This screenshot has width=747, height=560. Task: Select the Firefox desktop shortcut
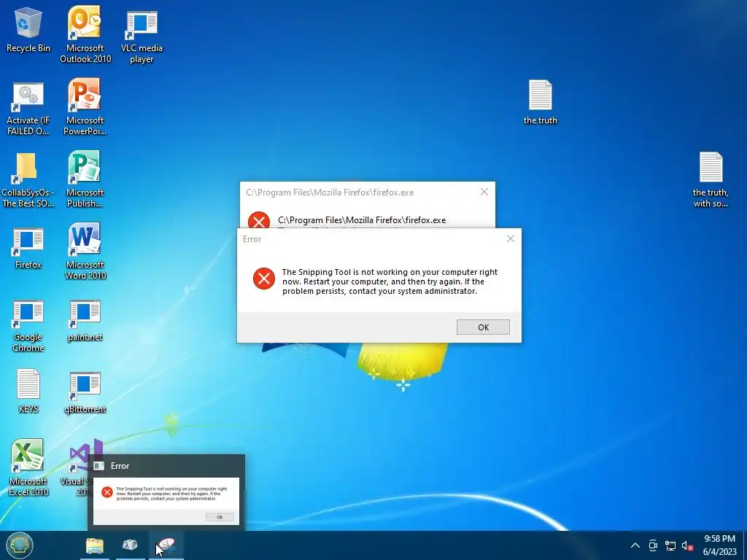click(x=28, y=249)
